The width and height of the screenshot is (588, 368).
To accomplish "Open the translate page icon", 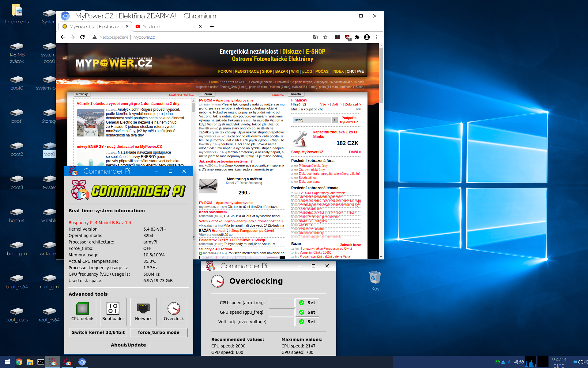I will point(315,37).
